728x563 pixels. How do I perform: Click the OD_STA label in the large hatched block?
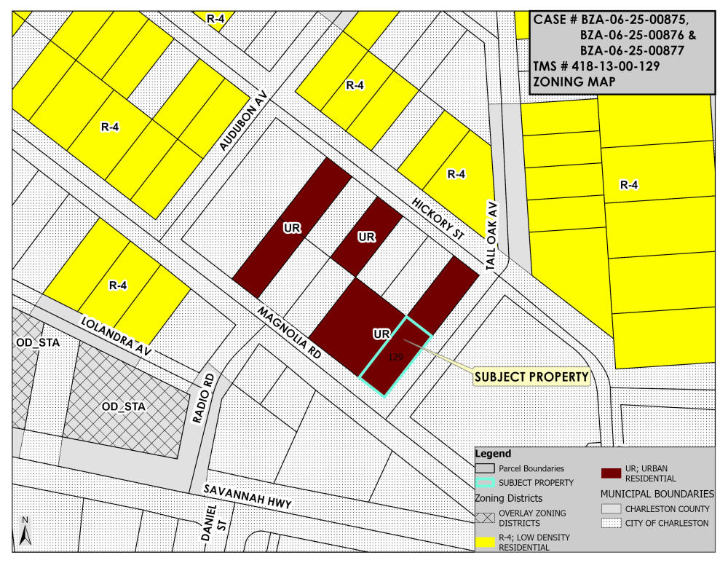pos(124,407)
